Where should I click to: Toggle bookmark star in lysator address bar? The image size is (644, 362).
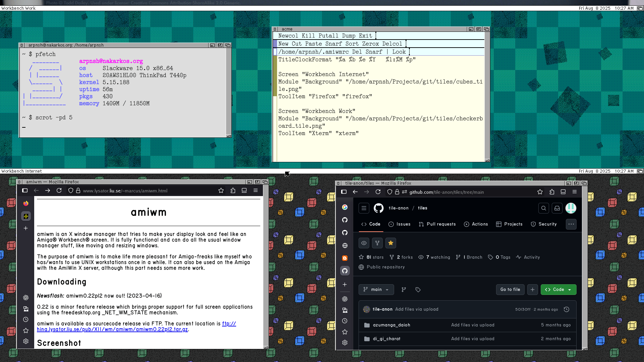tap(221, 191)
